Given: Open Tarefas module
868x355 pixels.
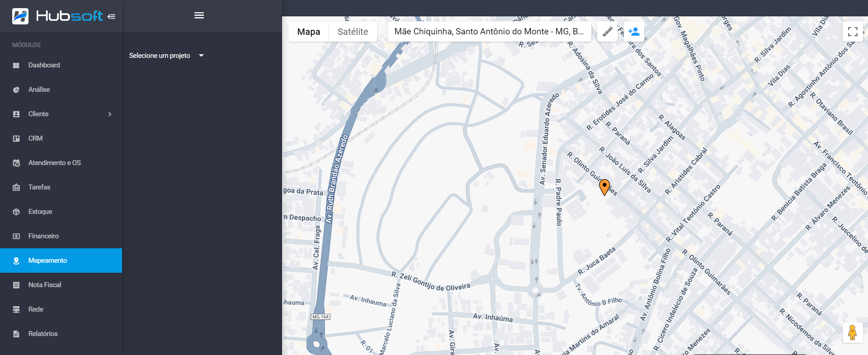Looking at the screenshot, I should (61, 187).
